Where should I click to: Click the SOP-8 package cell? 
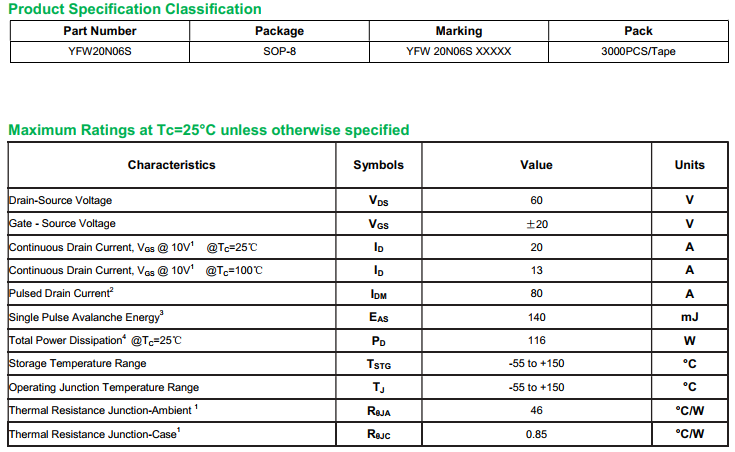279,51
